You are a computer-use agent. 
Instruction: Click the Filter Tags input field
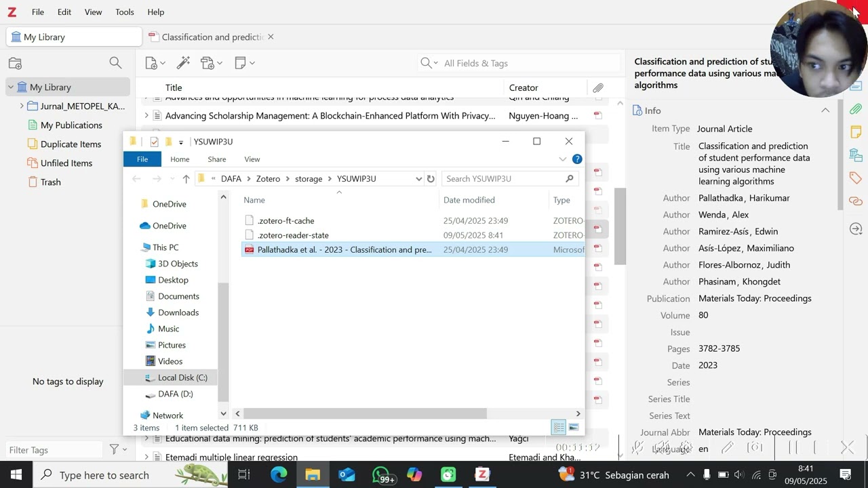point(54,449)
